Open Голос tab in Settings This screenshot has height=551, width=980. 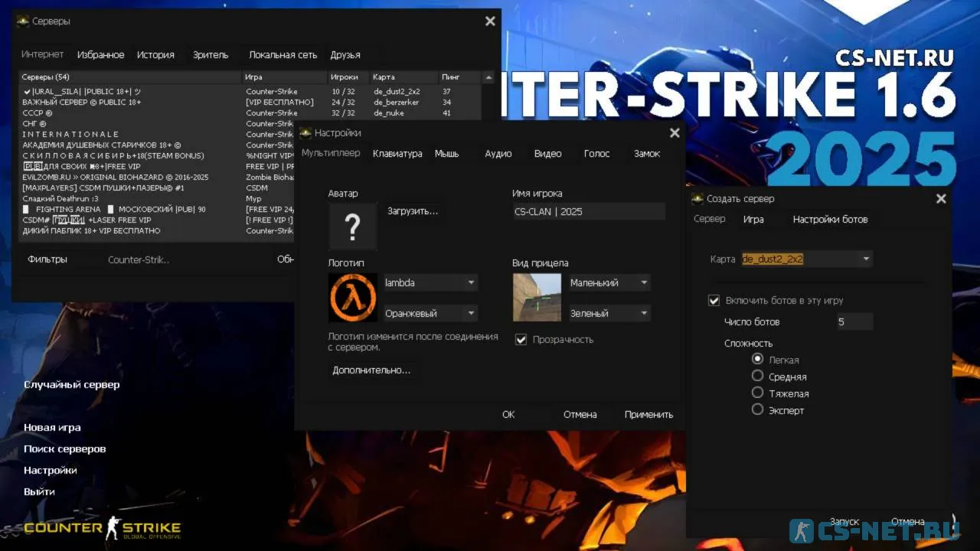click(x=597, y=154)
